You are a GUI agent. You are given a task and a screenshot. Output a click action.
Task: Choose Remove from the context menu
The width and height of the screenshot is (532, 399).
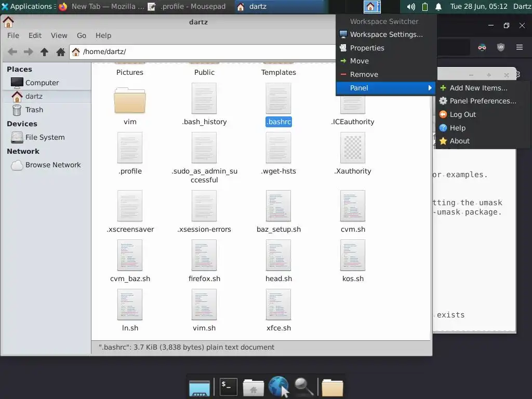pos(386,74)
